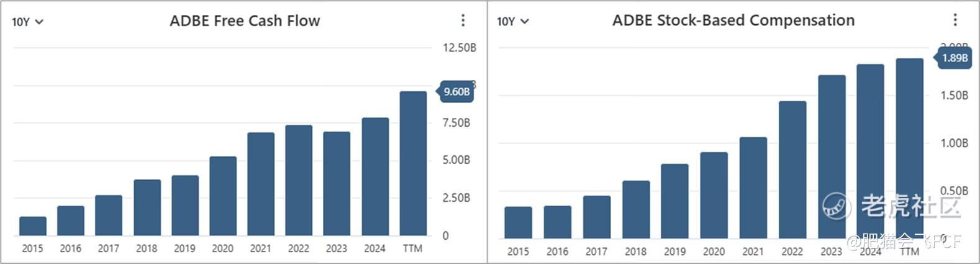Select the Free Cash Flow 2015 bar
Viewport: 980px width, 264px height.
click(x=33, y=226)
